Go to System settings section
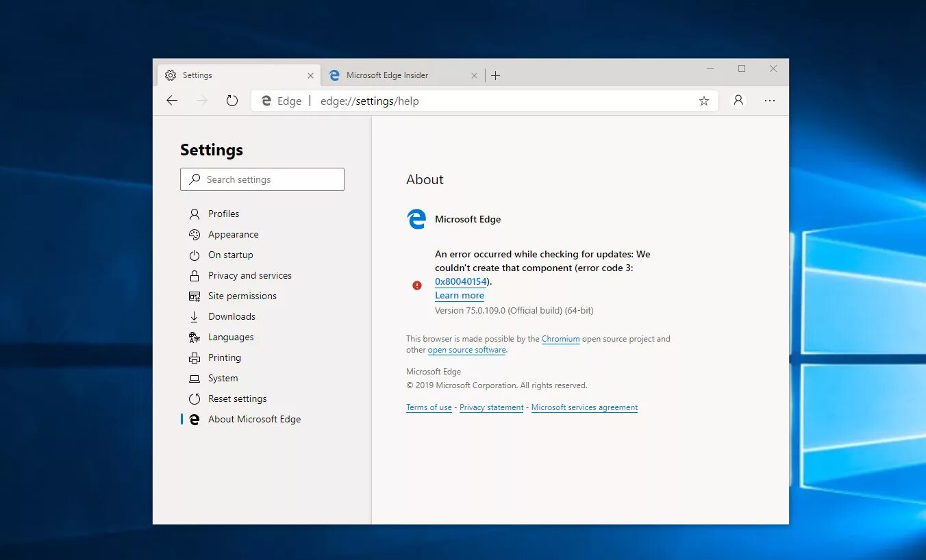 point(223,378)
